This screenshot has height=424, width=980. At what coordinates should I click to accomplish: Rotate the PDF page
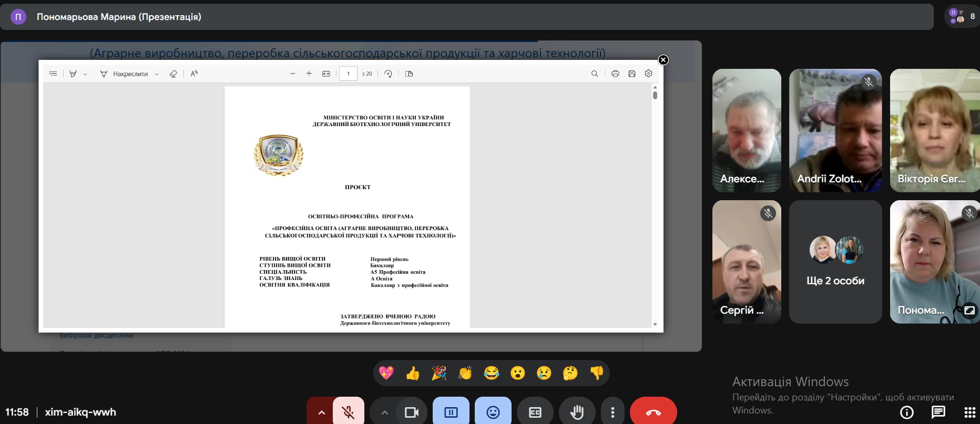point(388,74)
